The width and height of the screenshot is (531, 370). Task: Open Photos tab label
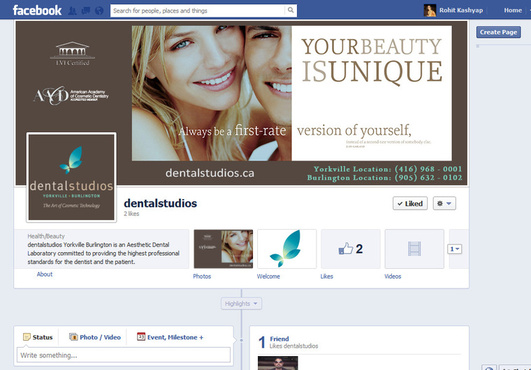coord(202,276)
